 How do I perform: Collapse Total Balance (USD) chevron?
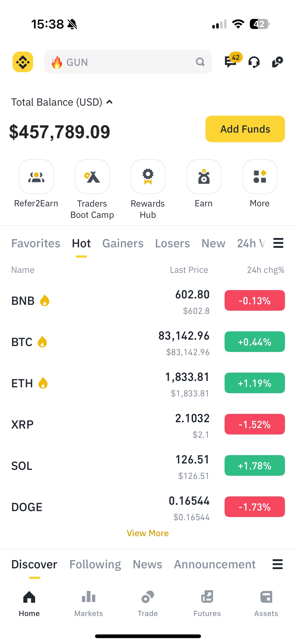(x=109, y=102)
